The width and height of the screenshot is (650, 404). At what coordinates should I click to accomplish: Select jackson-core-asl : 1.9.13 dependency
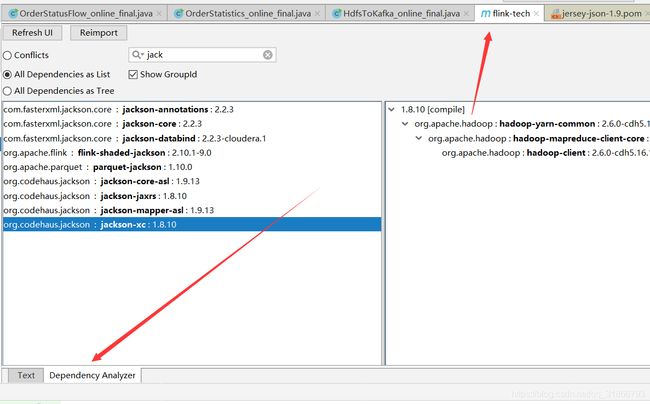click(x=192, y=181)
